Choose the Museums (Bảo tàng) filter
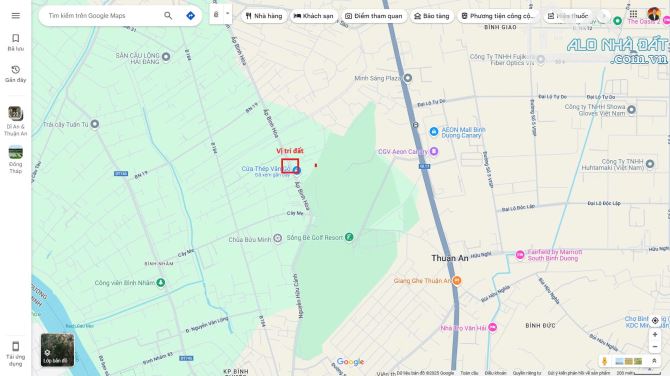 [432, 16]
